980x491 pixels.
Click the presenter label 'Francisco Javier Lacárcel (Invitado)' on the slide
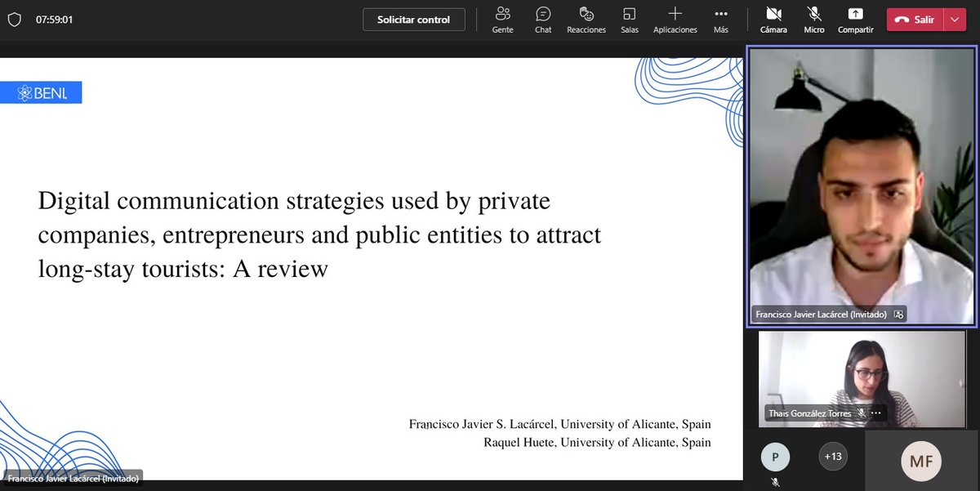(73, 479)
